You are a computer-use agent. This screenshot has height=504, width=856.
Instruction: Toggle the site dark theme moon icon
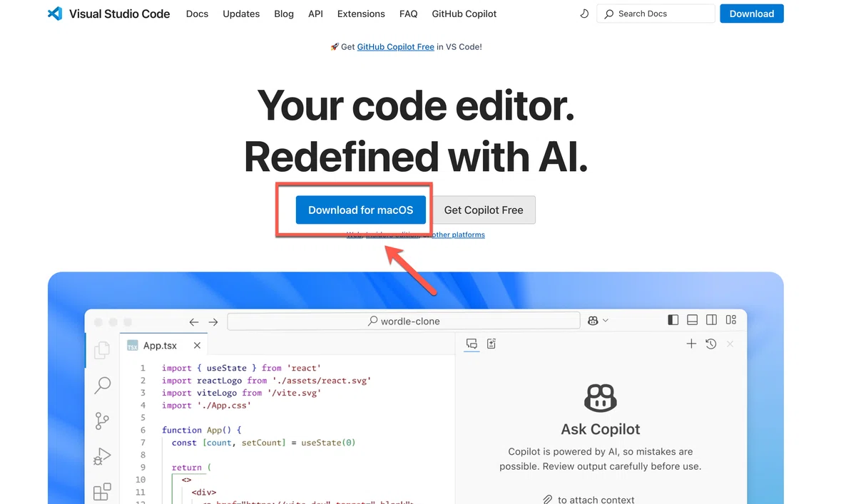coord(584,14)
